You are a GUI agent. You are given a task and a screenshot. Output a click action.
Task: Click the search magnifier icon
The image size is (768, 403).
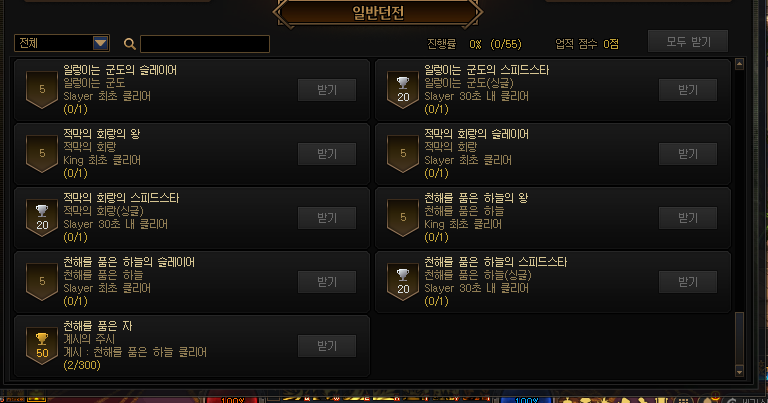130,44
